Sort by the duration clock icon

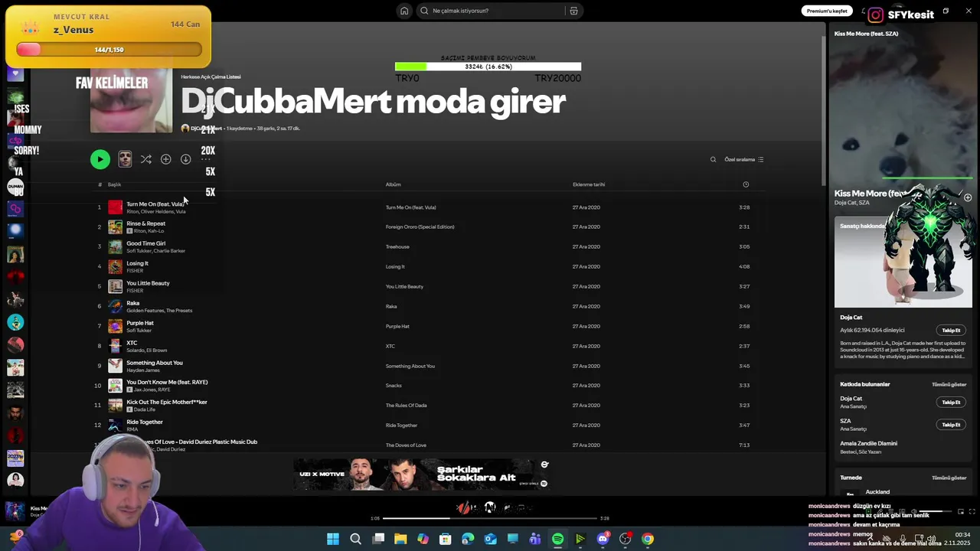746,184
